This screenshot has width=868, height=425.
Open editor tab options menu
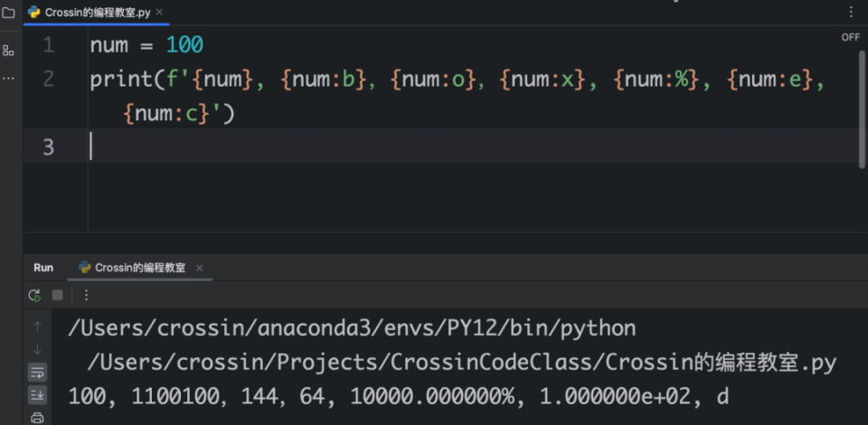pyautogui.click(x=852, y=12)
